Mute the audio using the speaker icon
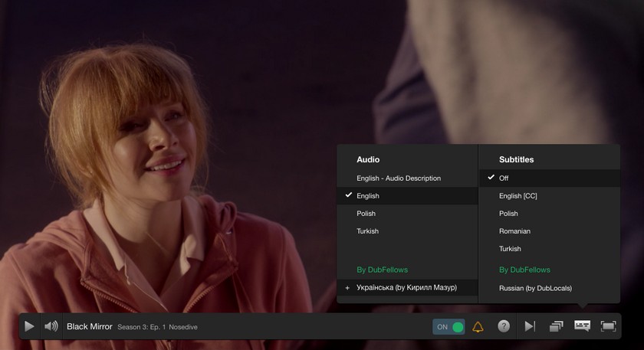 [x=51, y=326]
